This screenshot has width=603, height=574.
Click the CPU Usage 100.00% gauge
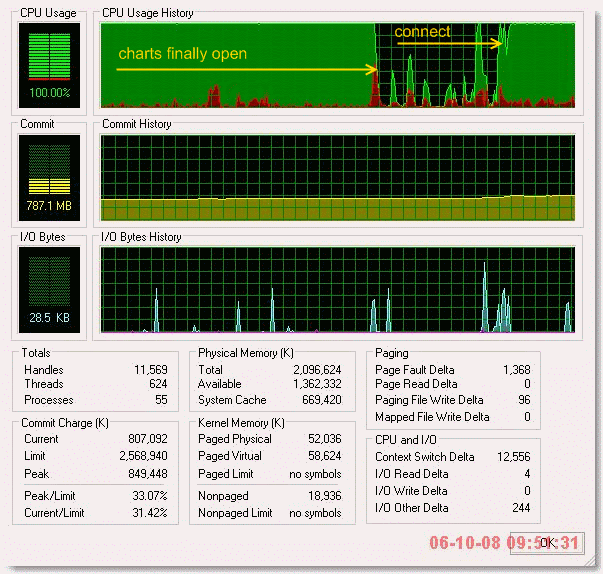coord(49,65)
